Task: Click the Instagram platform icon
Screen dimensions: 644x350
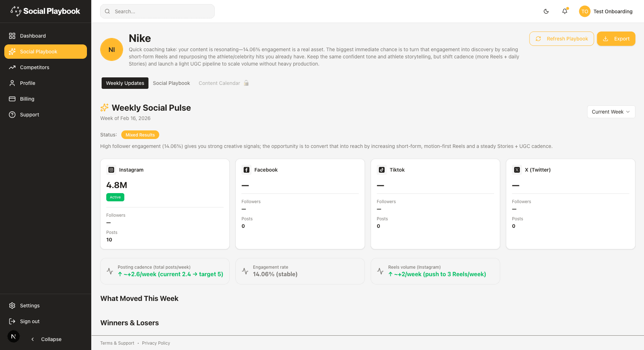Action: pos(111,170)
